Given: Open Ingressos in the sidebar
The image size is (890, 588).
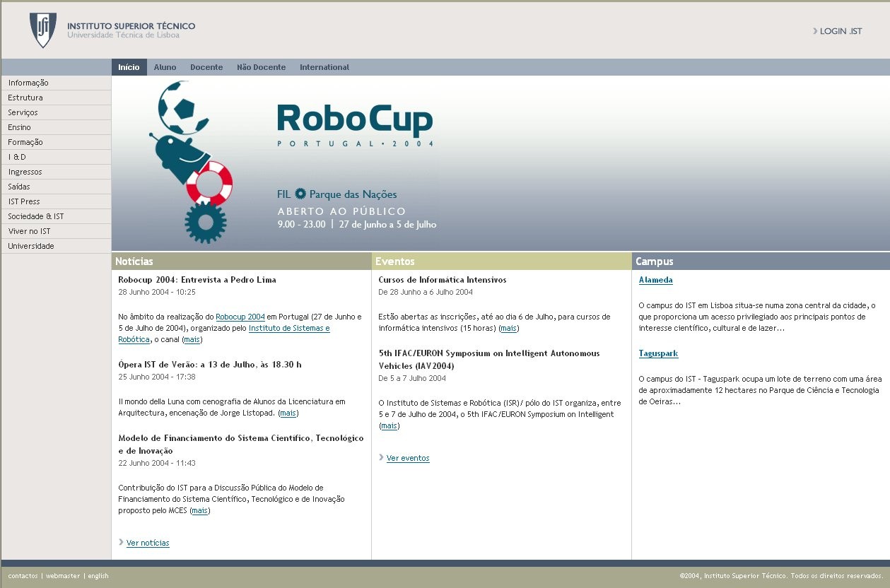Looking at the screenshot, I should tap(56, 172).
